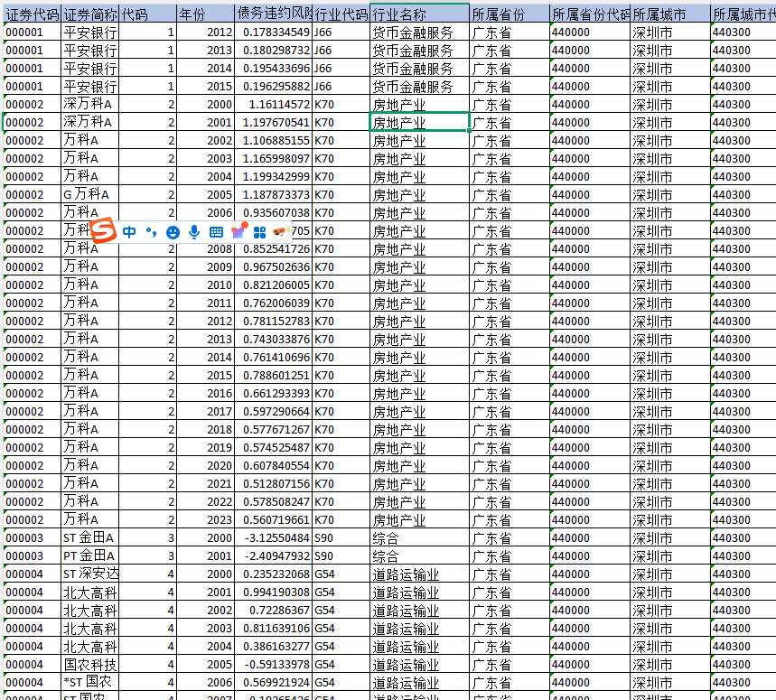The image size is (776, 700).
Task: Click the 所属省份 header cell
Action: (x=510, y=14)
